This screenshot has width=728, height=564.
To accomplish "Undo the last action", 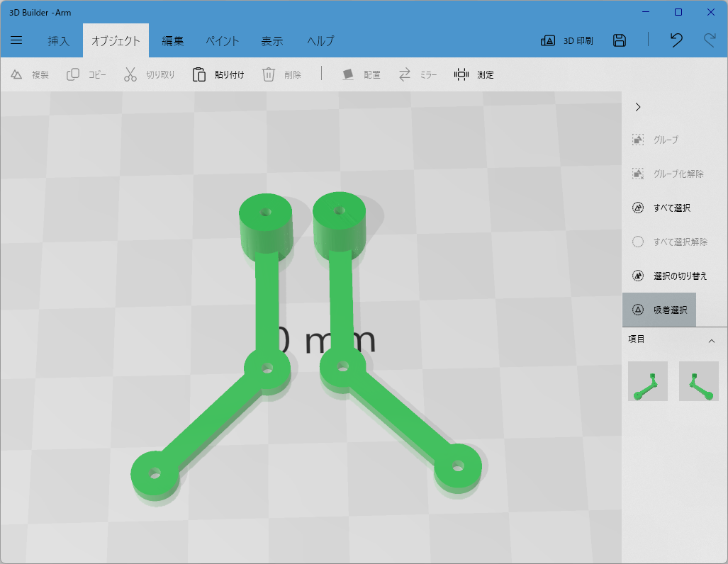I will tap(676, 40).
